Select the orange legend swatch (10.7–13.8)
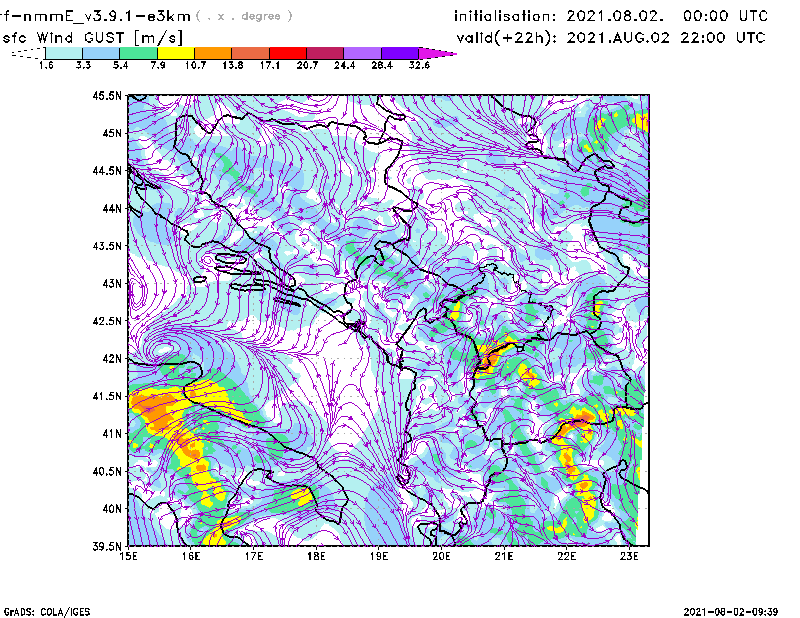 tap(213, 53)
